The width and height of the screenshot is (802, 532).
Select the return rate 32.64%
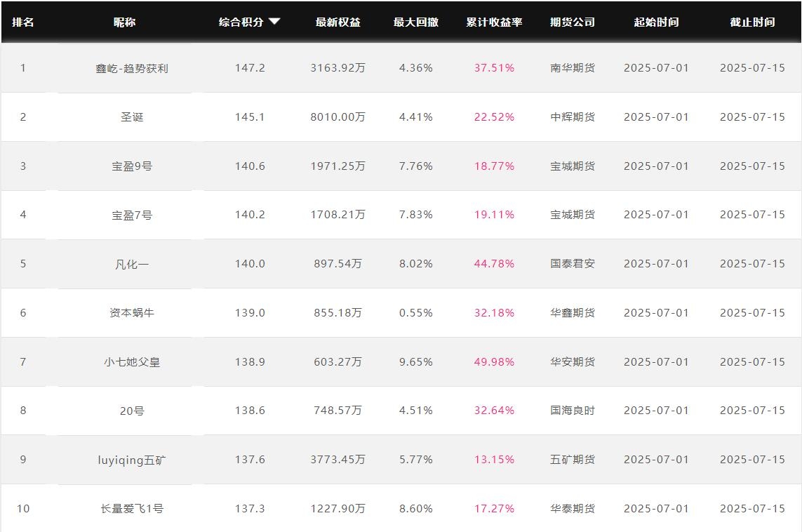494,411
